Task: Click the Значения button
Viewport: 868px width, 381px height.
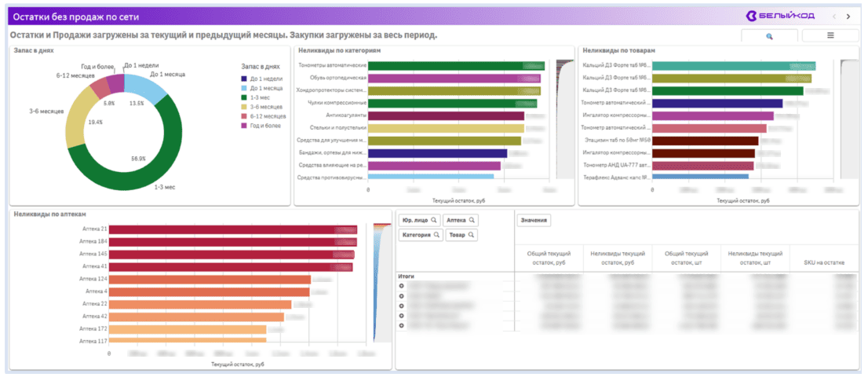Action: pos(534,221)
